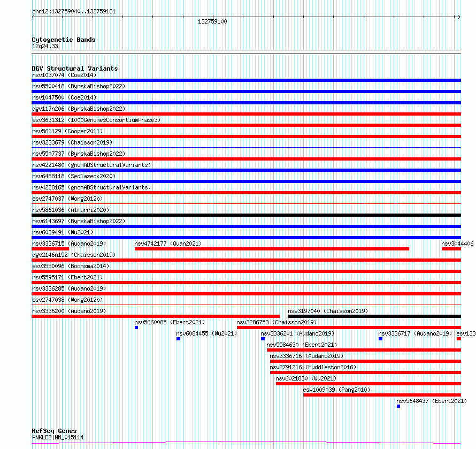Viewport: 476px width, 449px height.
Task: Select the blue square marker under nsv3336717
Action: (x=380, y=339)
